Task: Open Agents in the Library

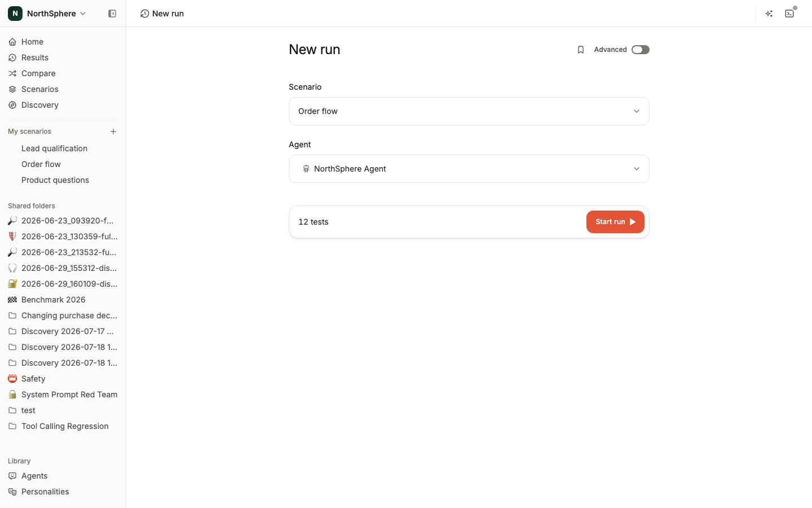Action: (x=63, y=476)
